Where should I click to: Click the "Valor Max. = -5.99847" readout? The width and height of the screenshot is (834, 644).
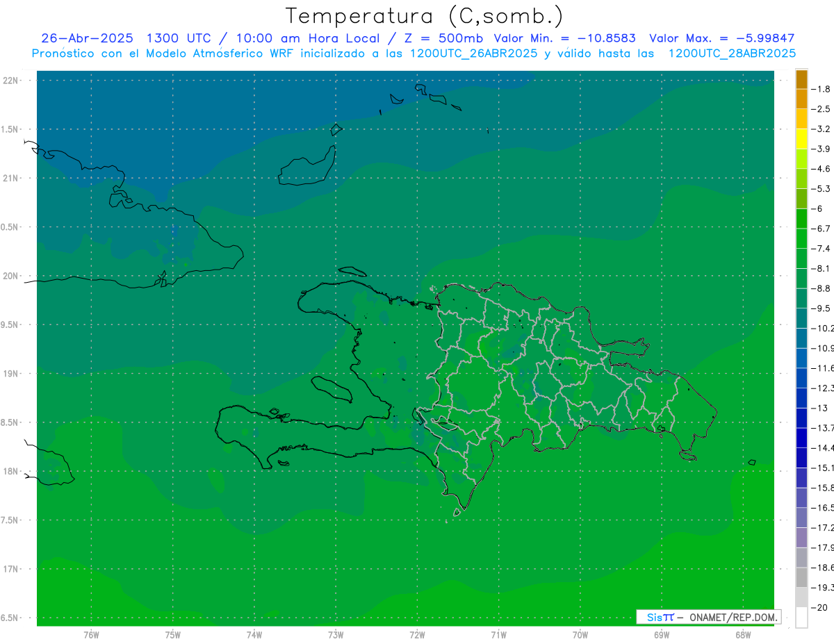point(722,38)
